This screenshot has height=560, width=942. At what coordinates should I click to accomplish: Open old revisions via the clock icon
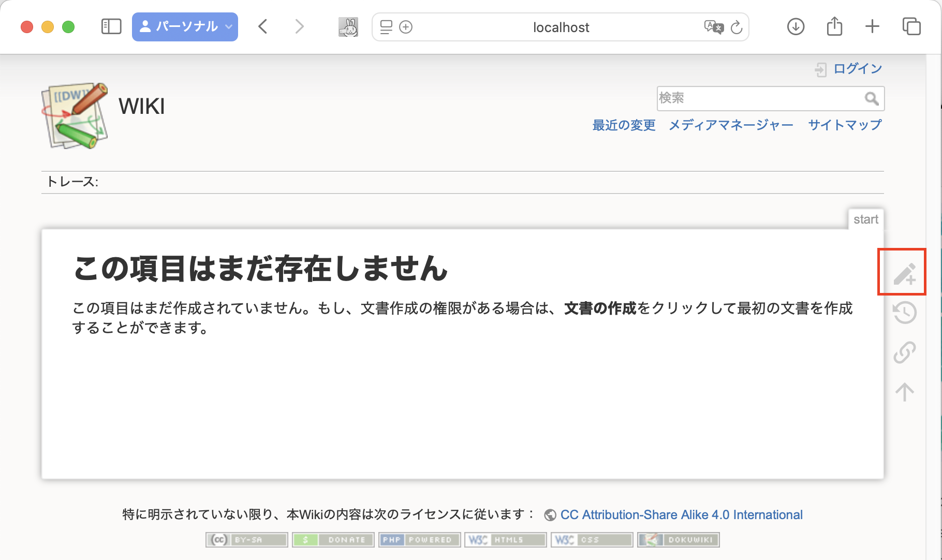904,313
